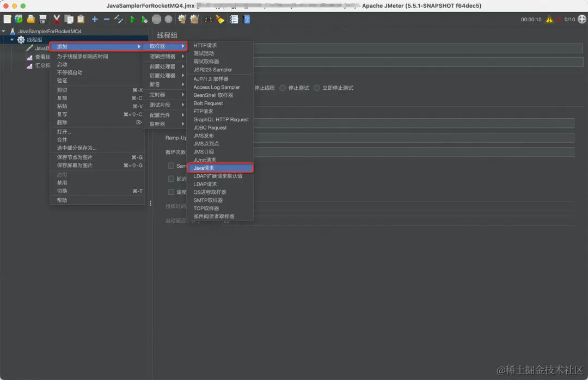This screenshot has width=588, height=380.
Task: Select JSR223 Sampler menu entry
Action: coord(220,70)
